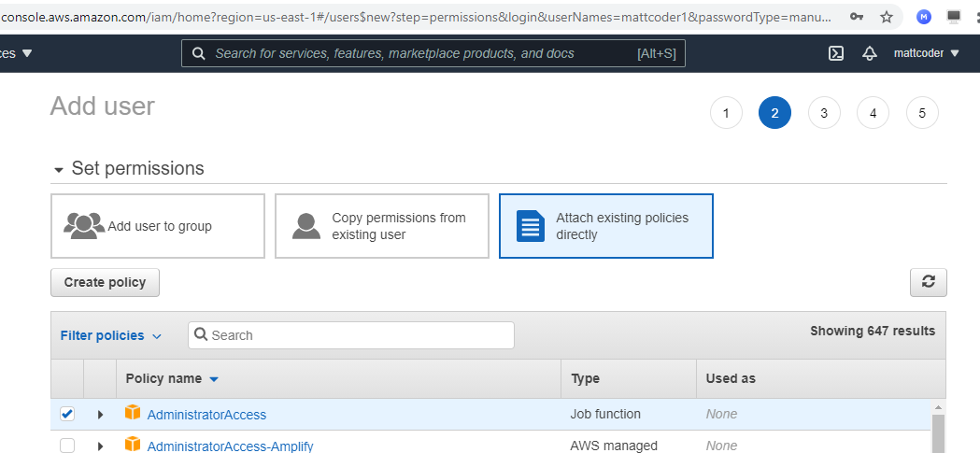Open the mattcoder account menu

click(x=926, y=54)
